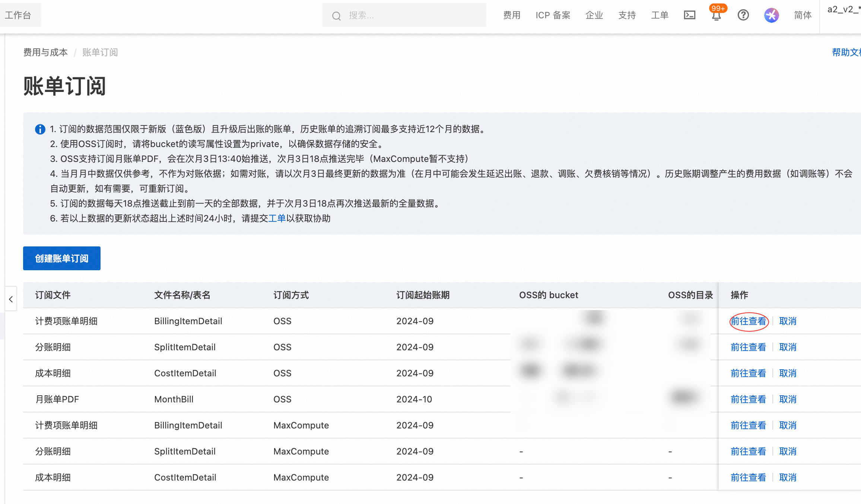Click 前往查看 for the MonthBill row
Image resolution: width=861 pixels, height=504 pixels.
pos(748,399)
